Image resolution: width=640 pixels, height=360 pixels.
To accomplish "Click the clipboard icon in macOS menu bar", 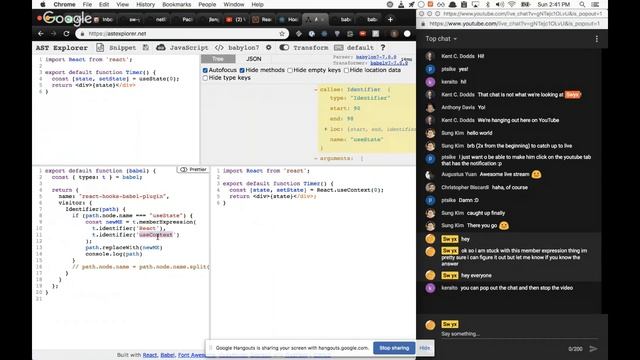I will (x=464, y=4).
